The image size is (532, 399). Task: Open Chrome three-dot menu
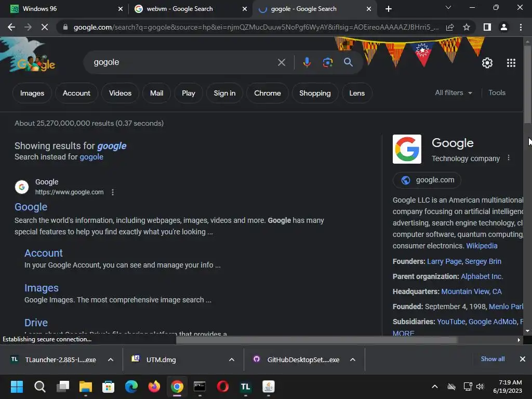click(x=521, y=27)
